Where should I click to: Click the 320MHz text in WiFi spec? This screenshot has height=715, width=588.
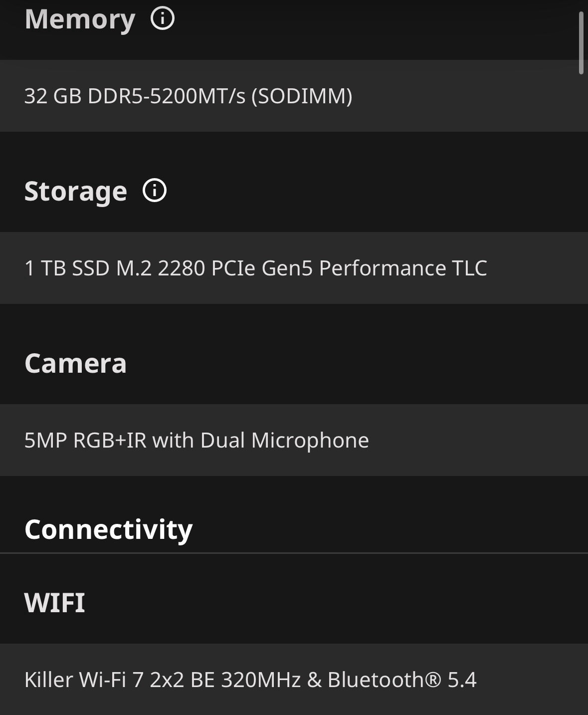click(x=261, y=680)
